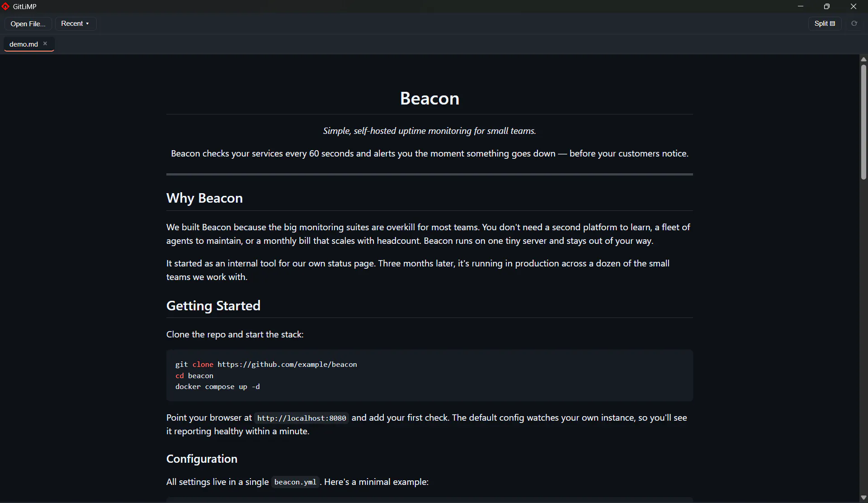868x503 pixels.
Task: Switch to the demo.md tab
Action: [24, 44]
